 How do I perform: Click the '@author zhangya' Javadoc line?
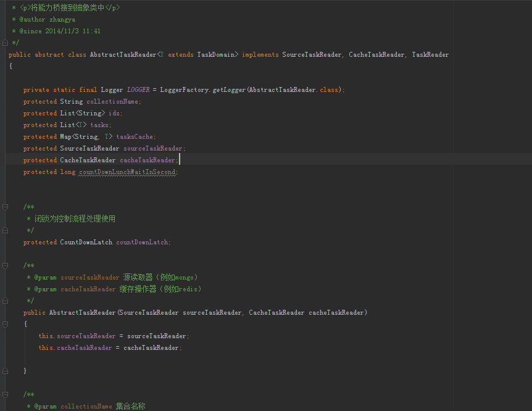(x=47, y=19)
